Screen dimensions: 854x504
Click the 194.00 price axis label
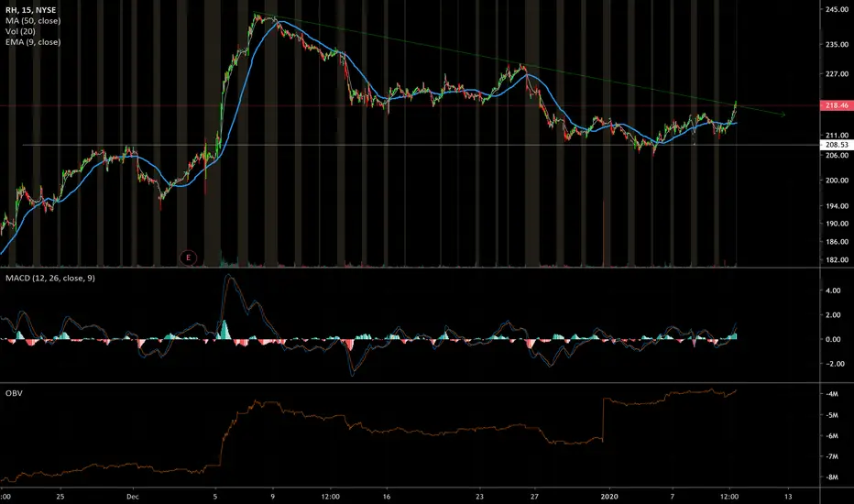pos(837,206)
